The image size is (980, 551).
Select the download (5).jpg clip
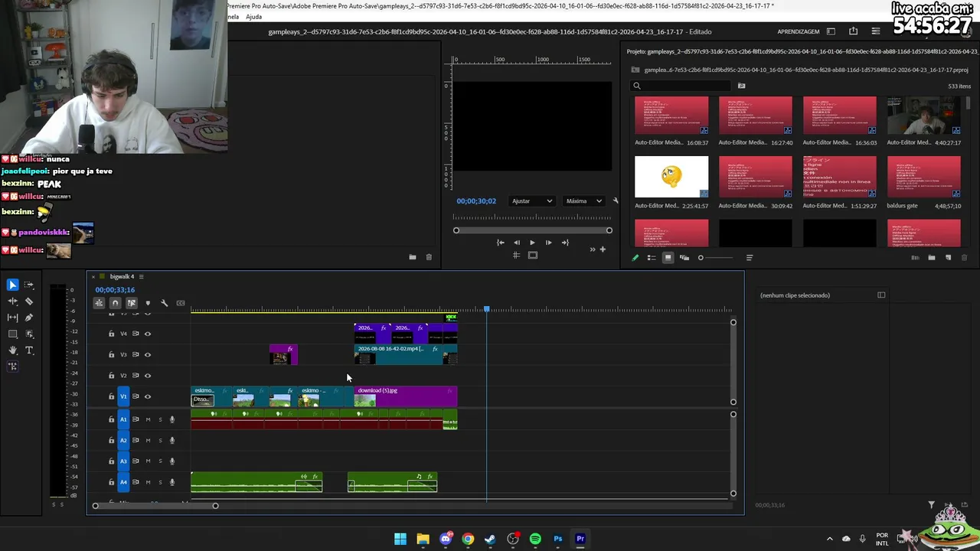405,396
